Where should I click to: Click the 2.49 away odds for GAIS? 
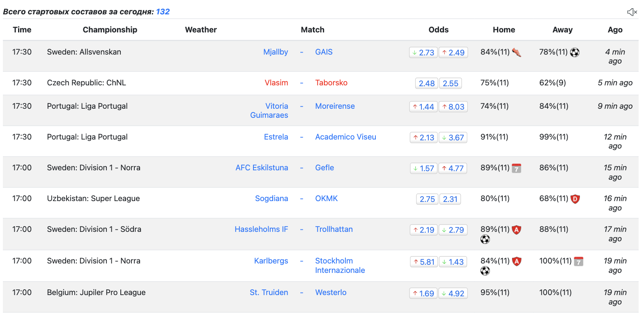point(453,53)
